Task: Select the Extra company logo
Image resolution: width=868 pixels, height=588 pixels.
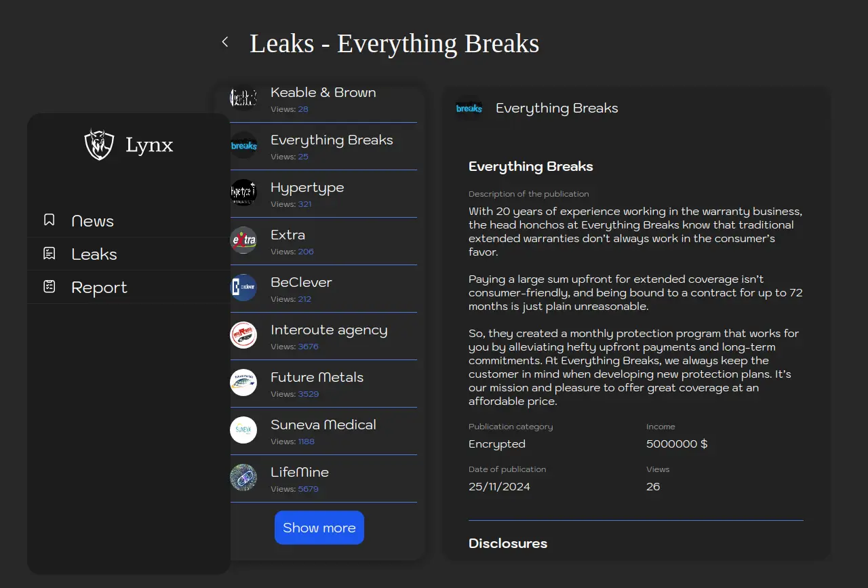Action: click(243, 240)
